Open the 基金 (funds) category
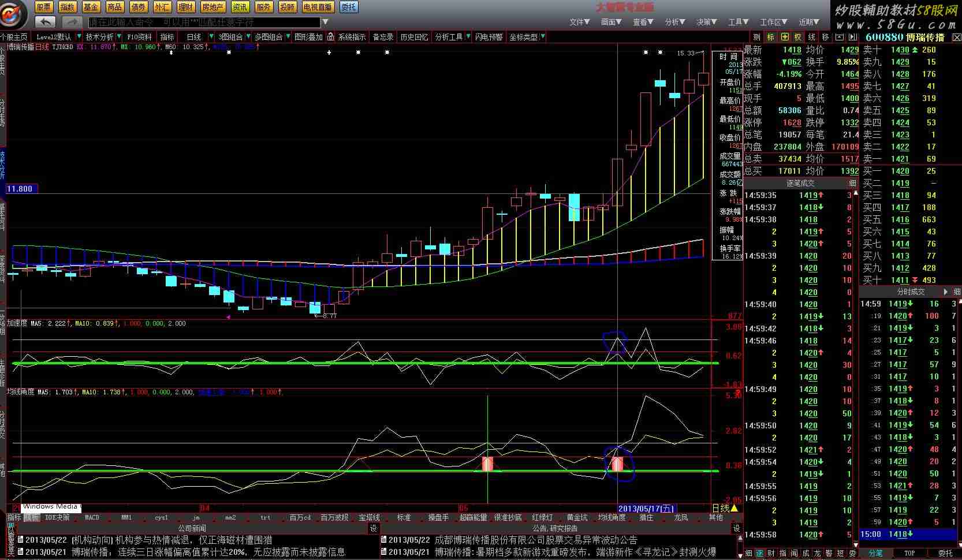 [91, 7]
